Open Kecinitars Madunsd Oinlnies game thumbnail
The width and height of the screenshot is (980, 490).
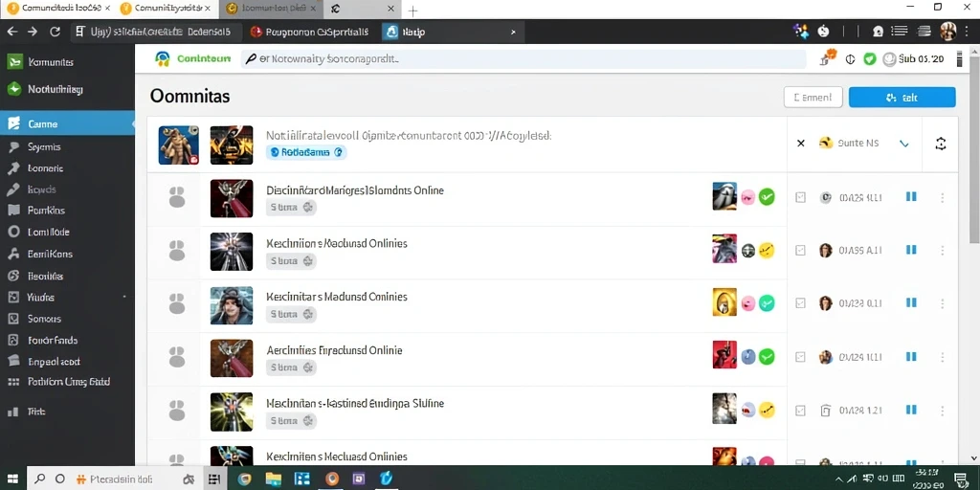tap(232, 305)
